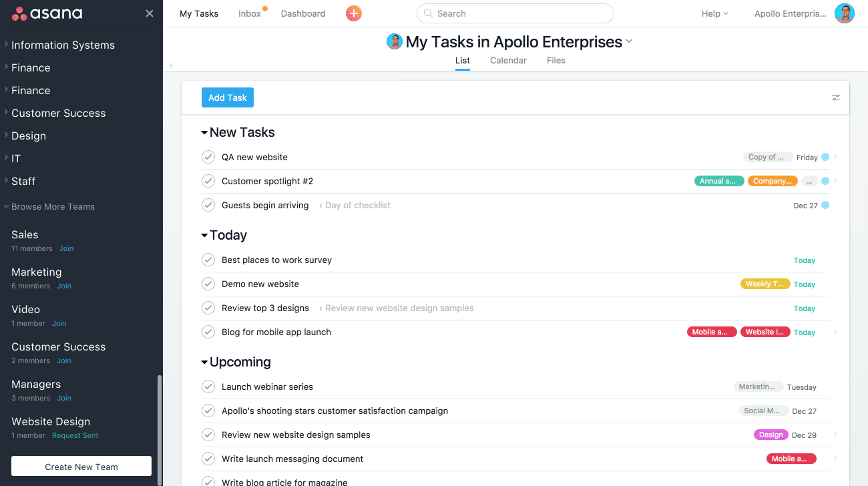Expand the Design team in sidebar
The image size is (868, 486).
coord(7,136)
